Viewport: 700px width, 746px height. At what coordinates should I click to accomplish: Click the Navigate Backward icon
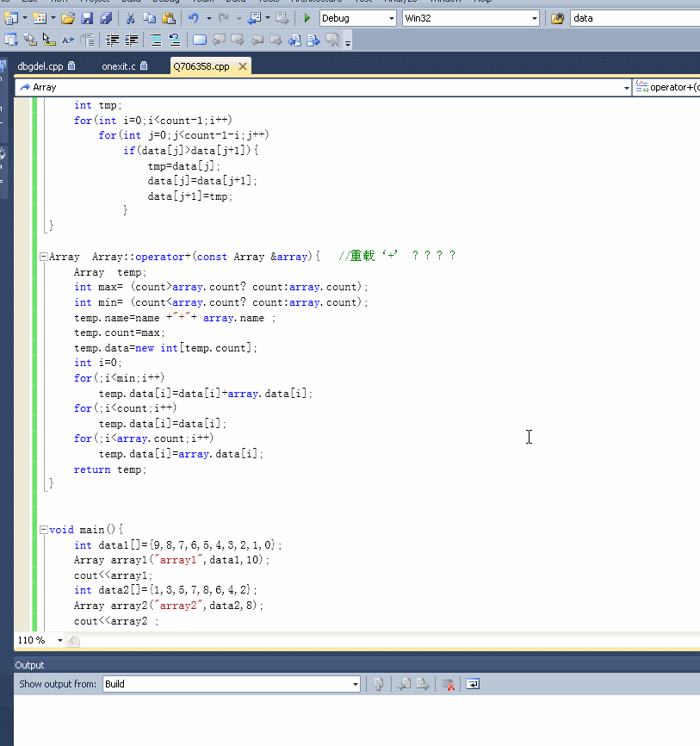coord(255,18)
